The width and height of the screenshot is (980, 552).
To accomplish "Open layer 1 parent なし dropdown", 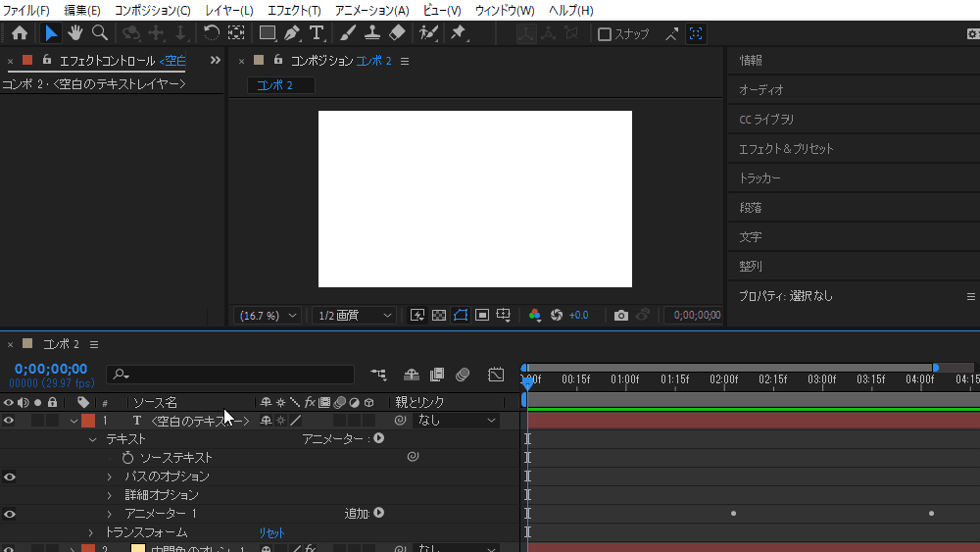I will [x=456, y=421].
